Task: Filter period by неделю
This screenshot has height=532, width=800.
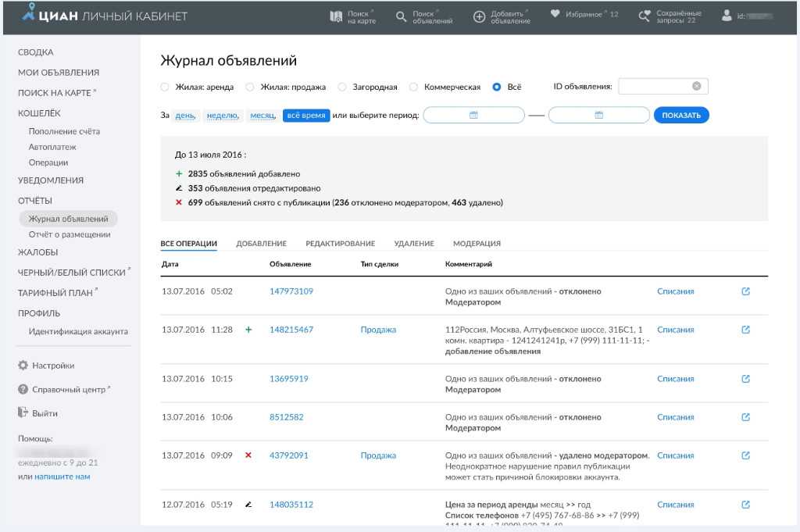Action: 223,116
